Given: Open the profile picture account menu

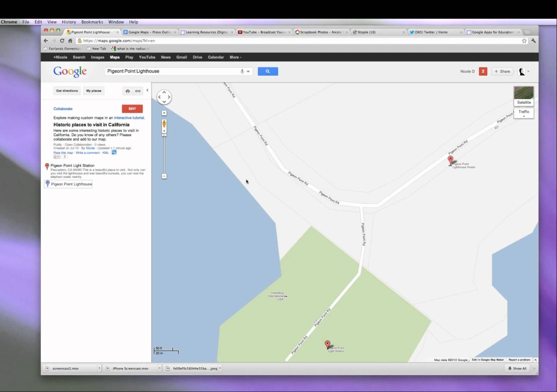Looking at the screenshot, I should pyautogui.click(x=523, y=72).
